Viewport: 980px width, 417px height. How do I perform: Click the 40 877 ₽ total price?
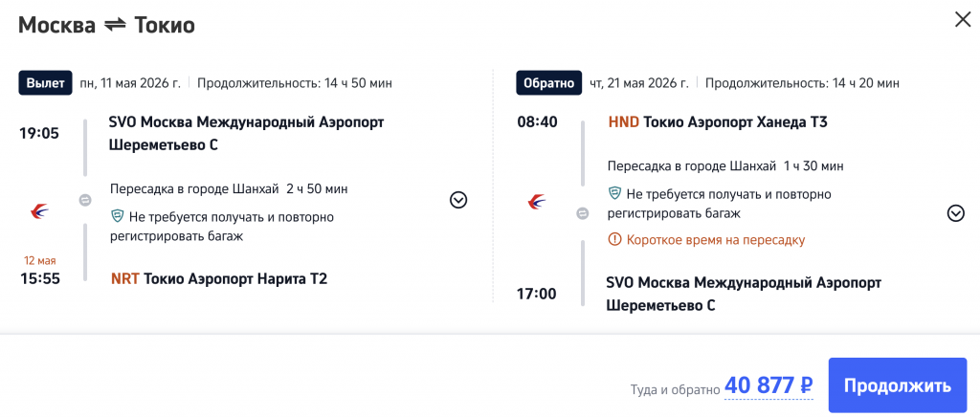(x=768, y=385)
